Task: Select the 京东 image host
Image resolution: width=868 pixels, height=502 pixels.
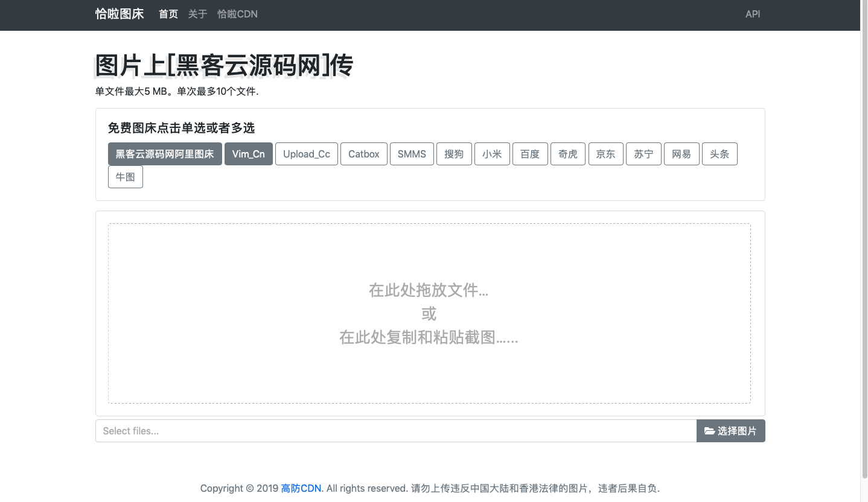Action: 605,154
